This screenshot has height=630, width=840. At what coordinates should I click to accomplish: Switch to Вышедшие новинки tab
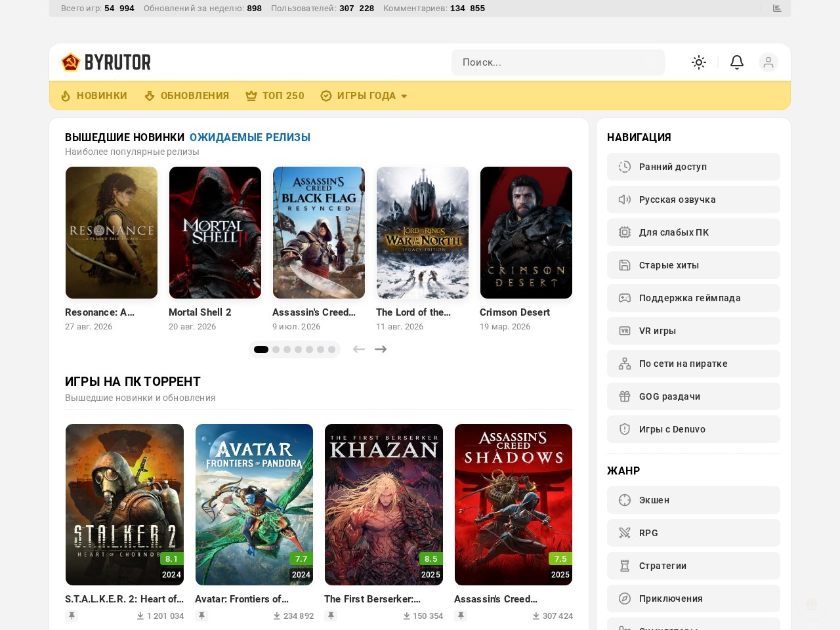point(125,137)
